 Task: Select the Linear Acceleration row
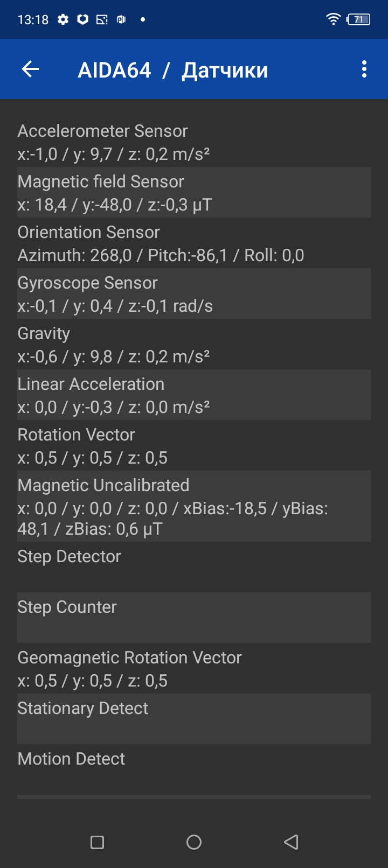click(193, 395)
